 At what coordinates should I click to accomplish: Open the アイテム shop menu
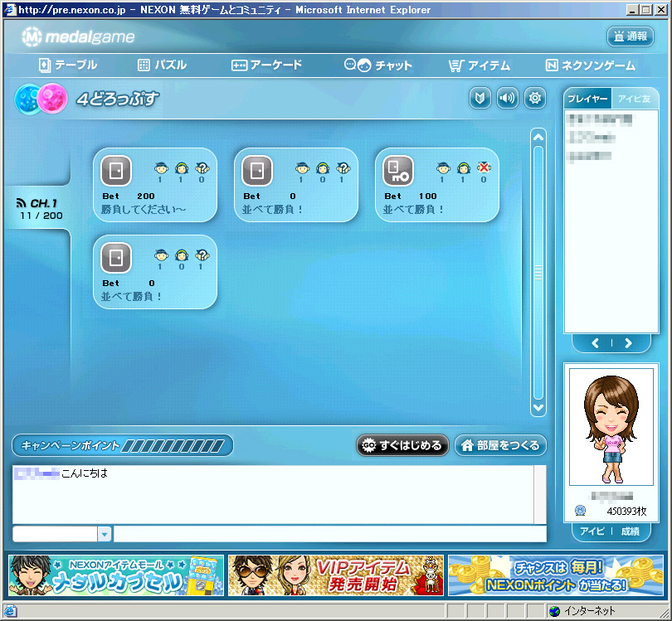tap(480, 65)
